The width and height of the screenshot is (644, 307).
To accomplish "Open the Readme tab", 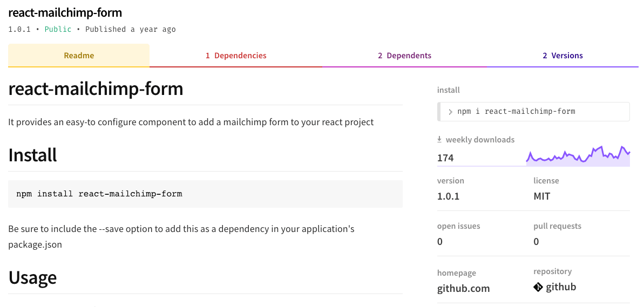I will [x=79, y=56].
